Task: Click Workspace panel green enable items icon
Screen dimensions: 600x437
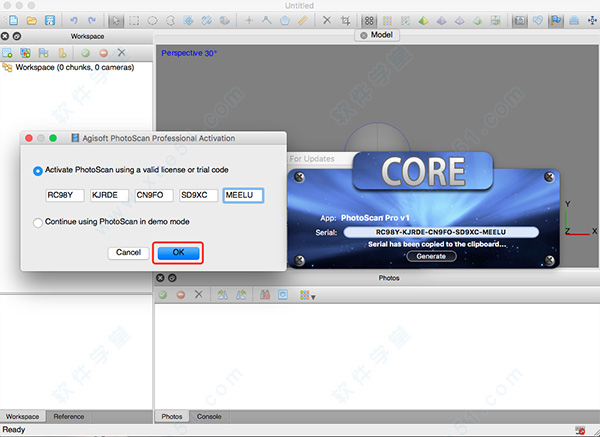Action: pos(85,53)
